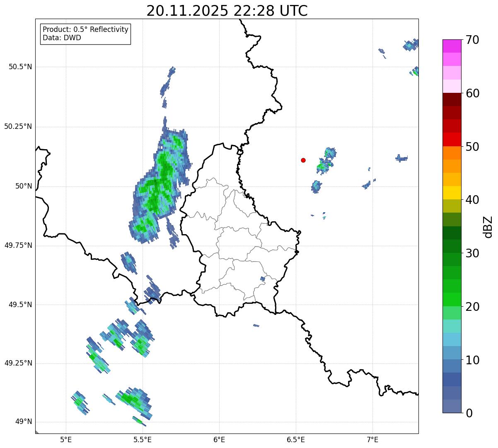Click the '49°N' latitude label
Image resolution: width=498 pixels, height=448 pixels.
click(x=24, y=421)
